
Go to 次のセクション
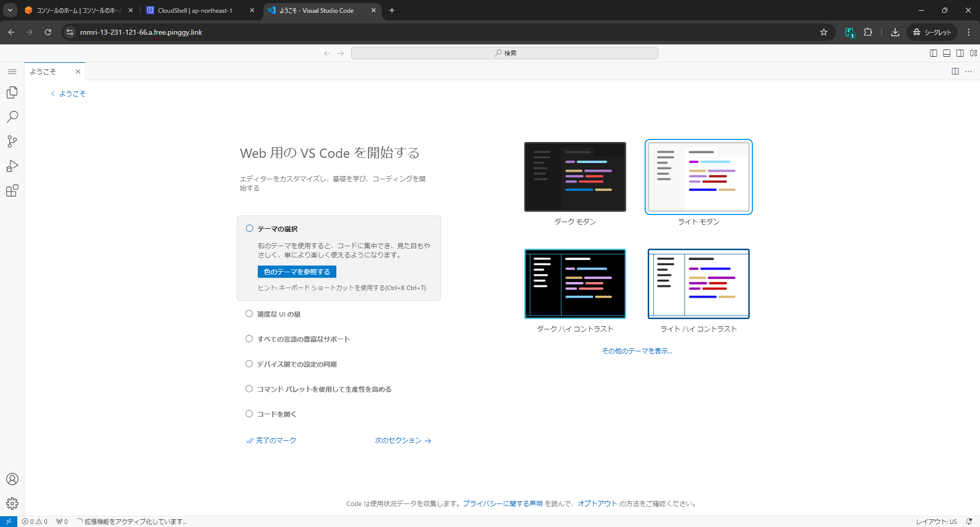(x=403, y=440)
